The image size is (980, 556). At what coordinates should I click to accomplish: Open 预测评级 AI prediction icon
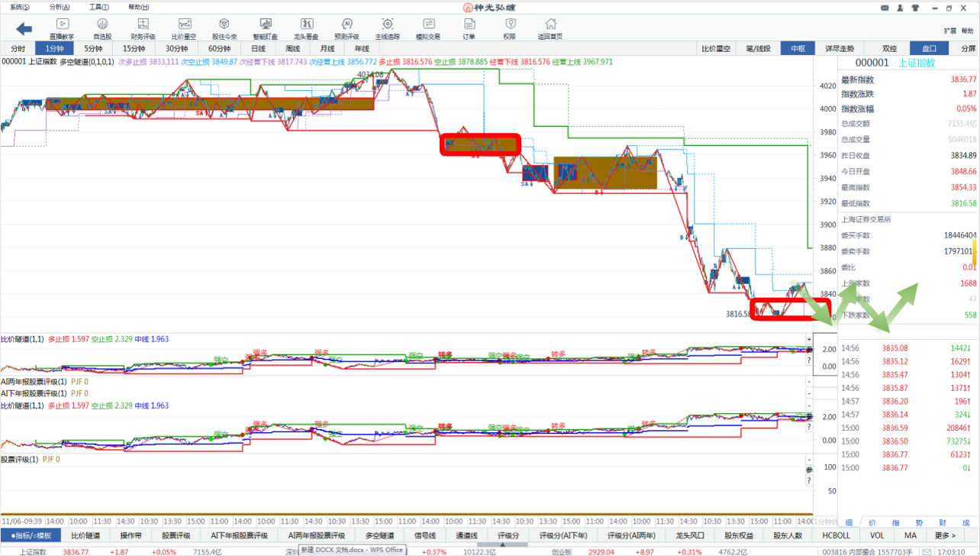pos(347,29)
